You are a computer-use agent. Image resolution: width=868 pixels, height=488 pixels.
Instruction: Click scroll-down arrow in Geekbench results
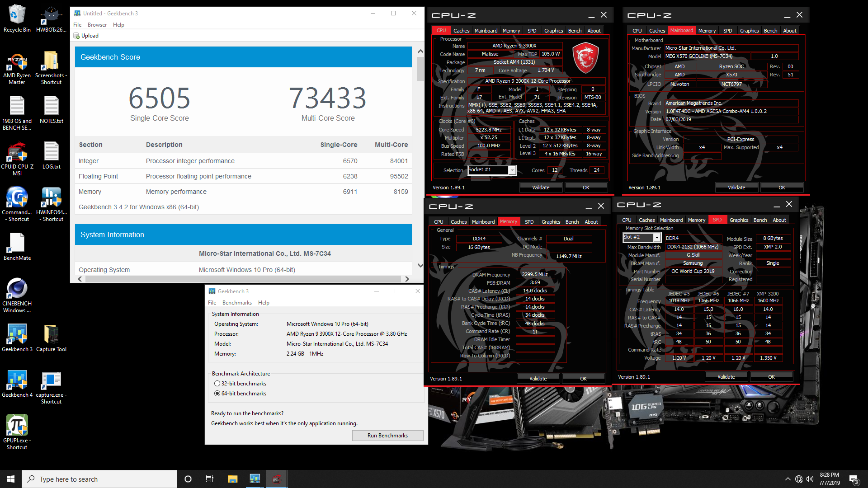tap(420, 266)
